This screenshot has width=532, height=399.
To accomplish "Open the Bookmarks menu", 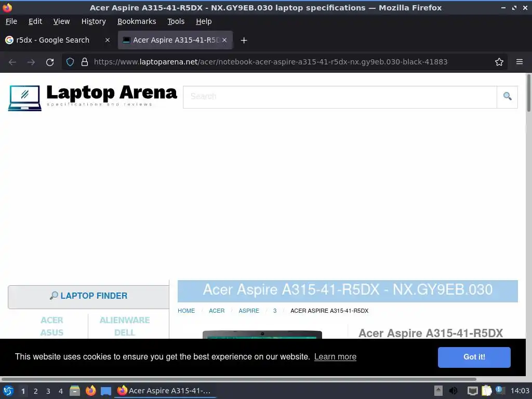I will tap(137, 21).
